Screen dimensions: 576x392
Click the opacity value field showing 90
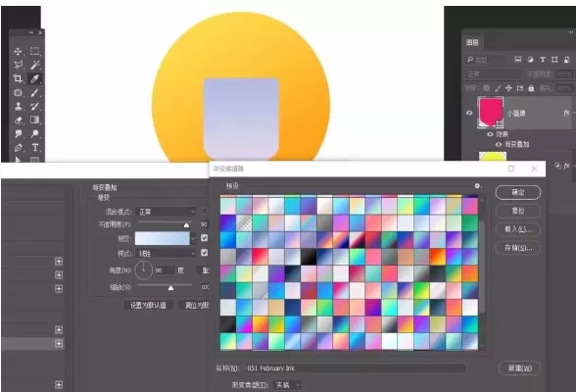204,224
